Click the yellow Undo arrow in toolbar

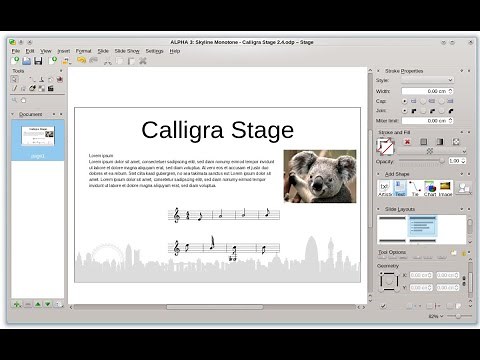tap(81, 60)
